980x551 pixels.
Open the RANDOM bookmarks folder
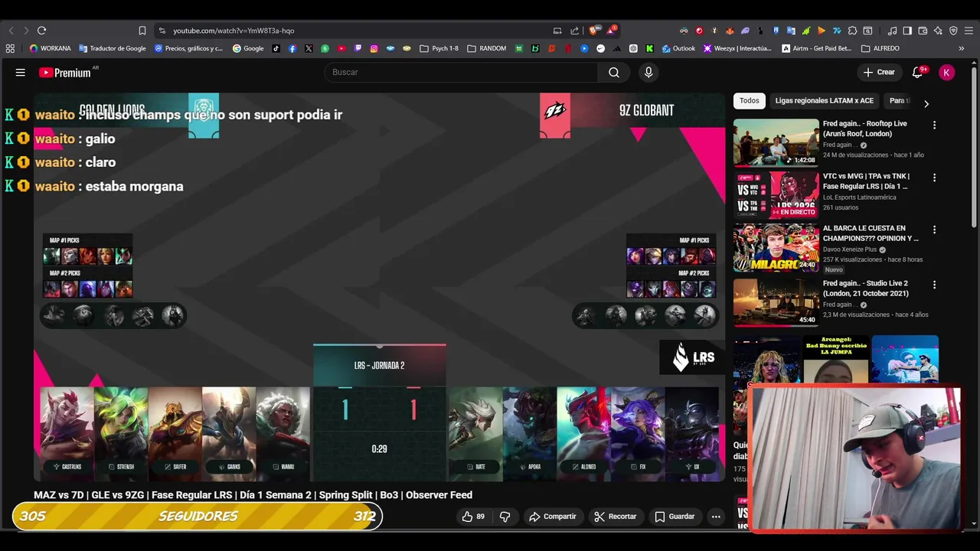pyautogui.click(x=486, y=48)
